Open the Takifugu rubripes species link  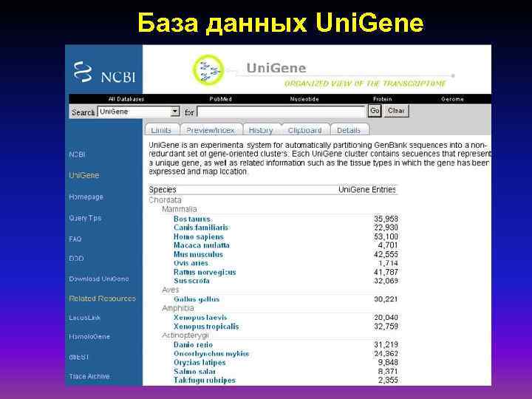[x=204, y=380]
